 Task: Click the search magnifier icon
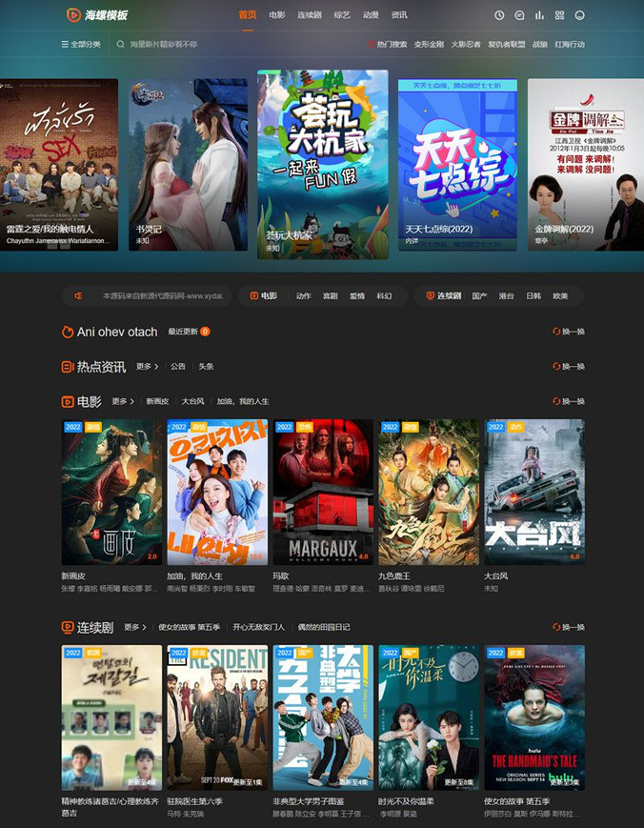pyautogui.click(x=121, y=44)
